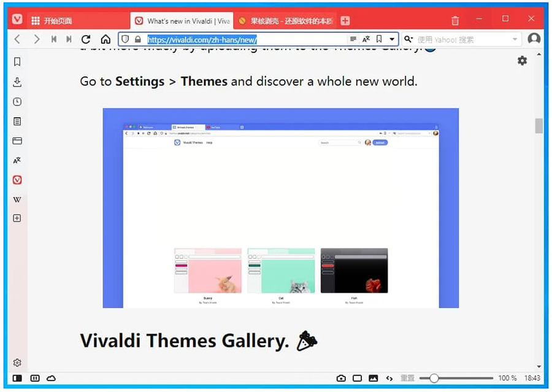Expand the bookmark dropdown arrow in address bar

click(x=392, y=39)
